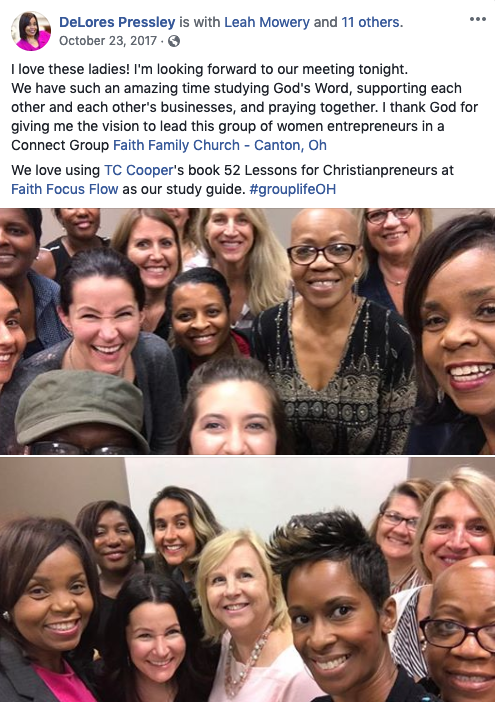Open the bottom group selfie photo
This screenshot has width=495, height=702.
248,579
